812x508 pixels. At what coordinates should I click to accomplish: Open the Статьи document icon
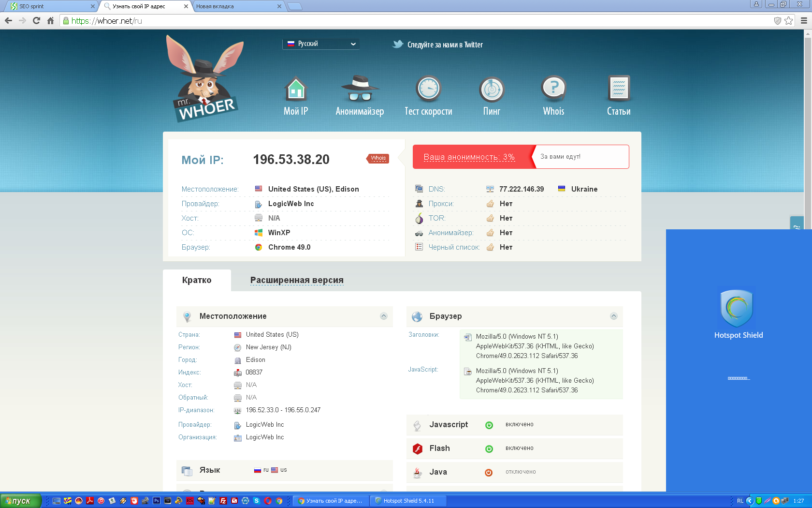(x=619, y=89)
